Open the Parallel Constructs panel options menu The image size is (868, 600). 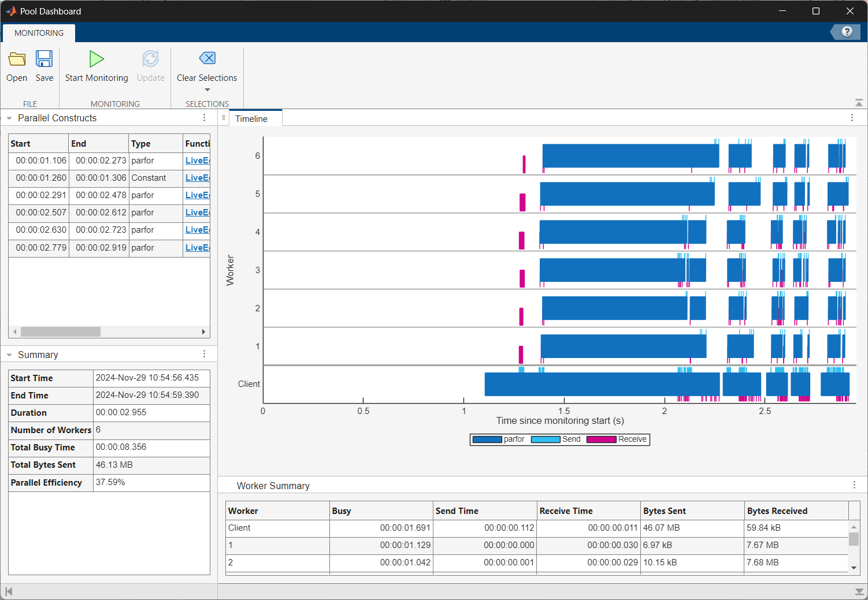pos(204,117)
